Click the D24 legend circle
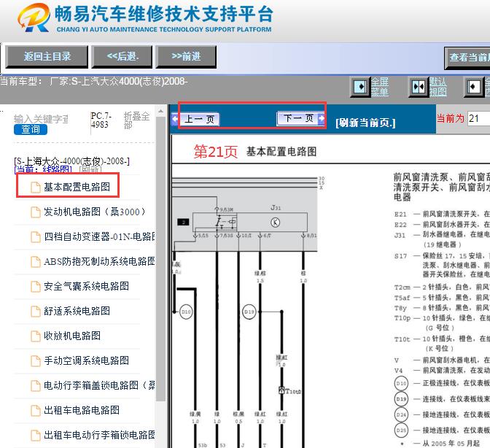490x448 pixels. [401, 414]
